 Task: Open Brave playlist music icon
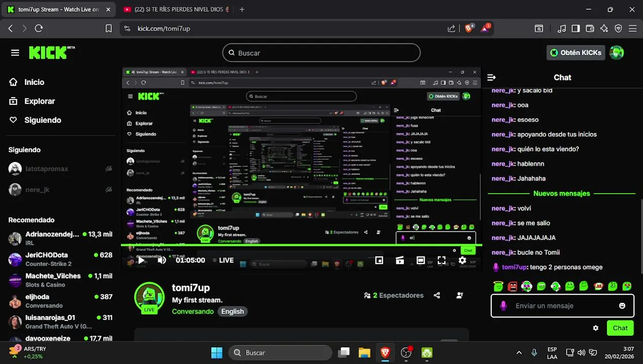coord(562,29)
